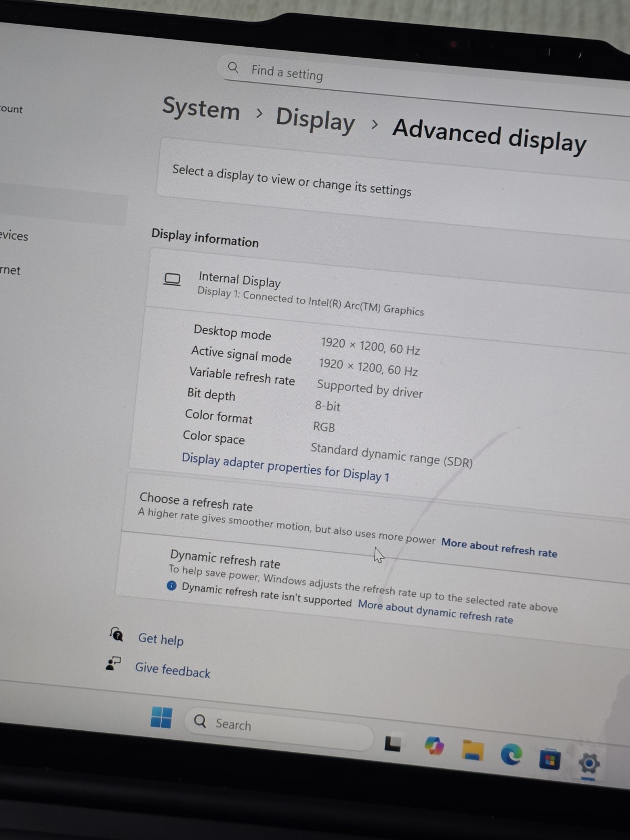630x840 pixels.
Task: Click the Desktop mode label
Action: pyautogui.click(x=232, y=332)
